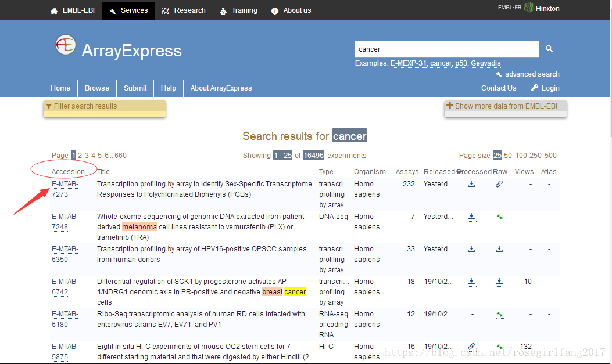Go to results page 2
Viewport: 612px width, 364px height.
80,156
